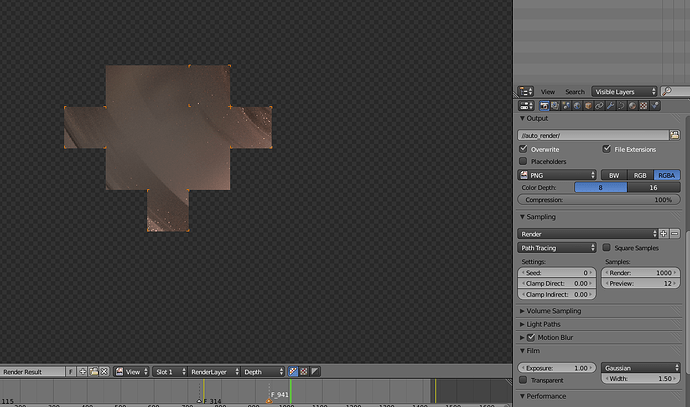Open the Texture checkerboard tab
Image resolution: width=690 pixels, height=407 pixels.
(x=643, y=106)
